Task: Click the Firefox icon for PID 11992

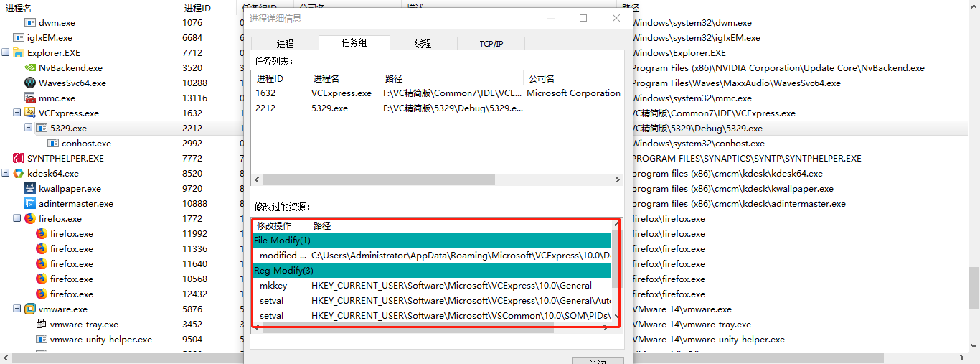Action: click(x=41, y=234)
